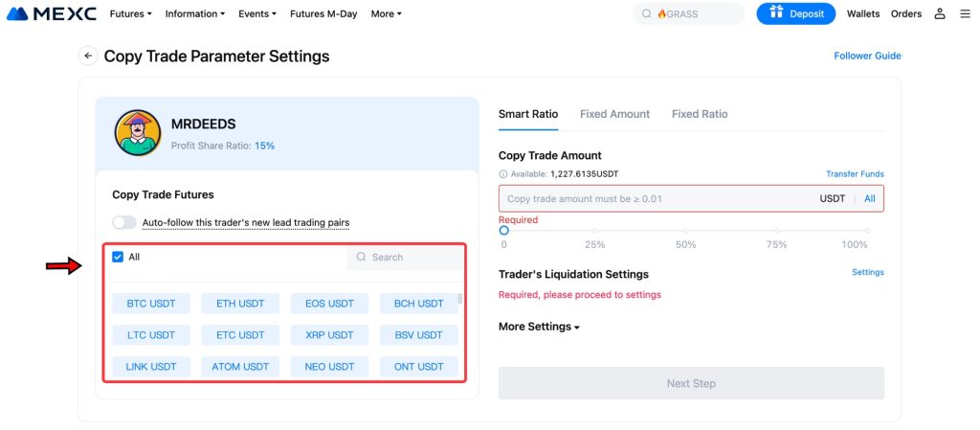Select the BTC USDT pair
Screen dimensions: 980x430
151,304
